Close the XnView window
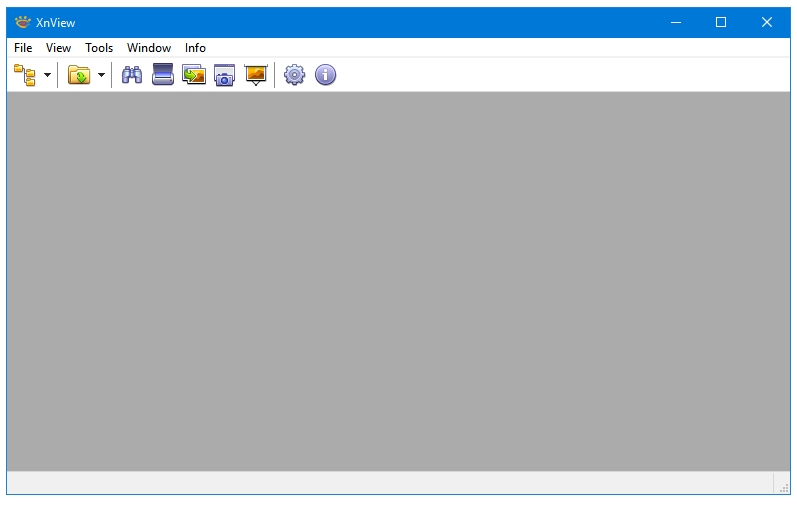Image resolution: width=797 pixels, height=505 pixels. point(767,22)
